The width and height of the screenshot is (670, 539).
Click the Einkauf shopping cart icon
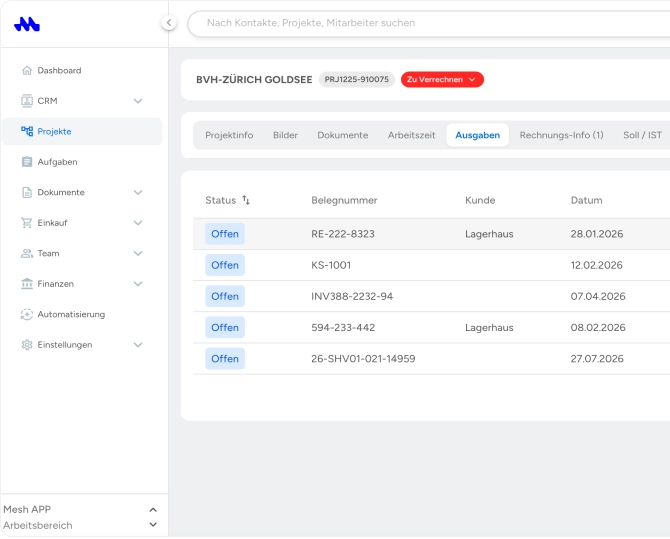(x=27, y=223)
